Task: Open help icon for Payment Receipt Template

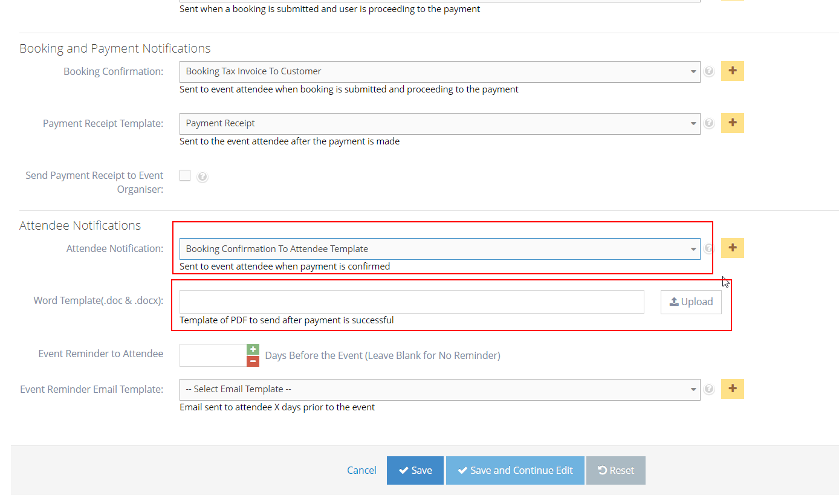Action: 709,123
